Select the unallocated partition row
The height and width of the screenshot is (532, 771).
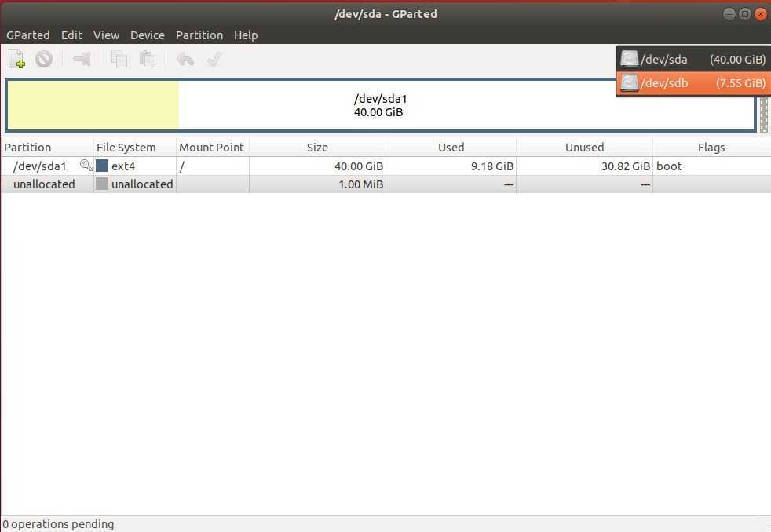(385, 184)
